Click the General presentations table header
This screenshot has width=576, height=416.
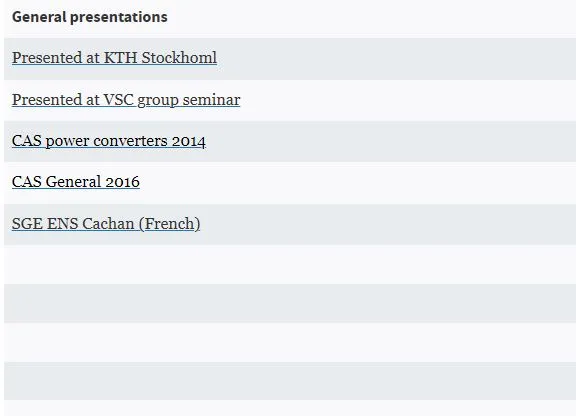90,17
